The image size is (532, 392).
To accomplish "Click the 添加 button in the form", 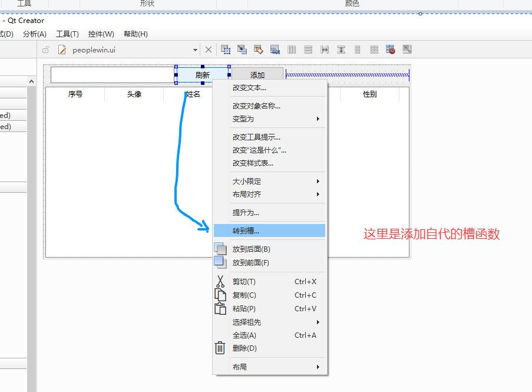I will [x=257, y=75].
